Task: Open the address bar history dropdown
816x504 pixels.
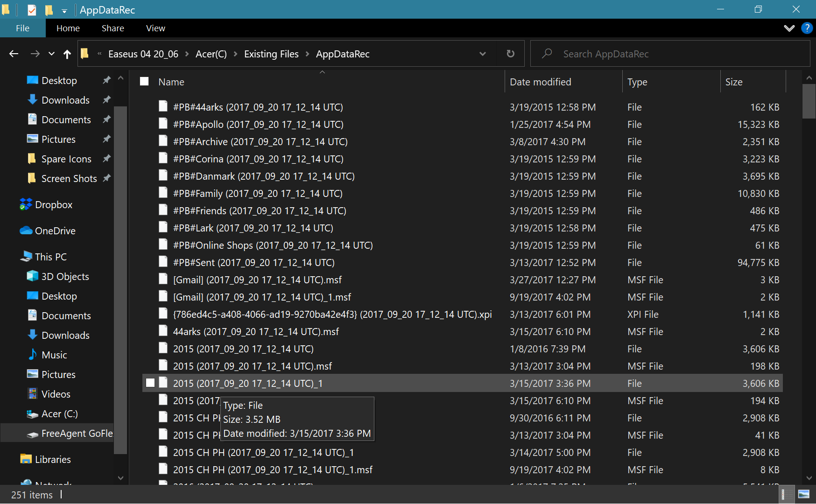Action: (x=482, y=54)
